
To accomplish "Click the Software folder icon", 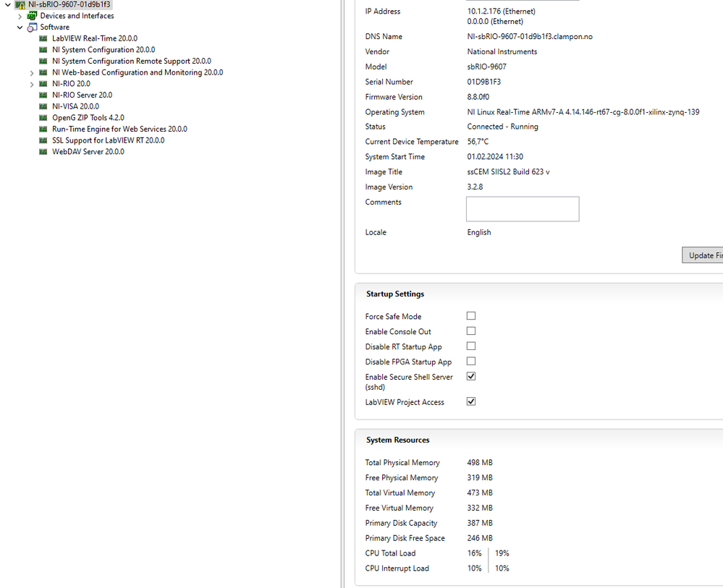I will 32,27.
